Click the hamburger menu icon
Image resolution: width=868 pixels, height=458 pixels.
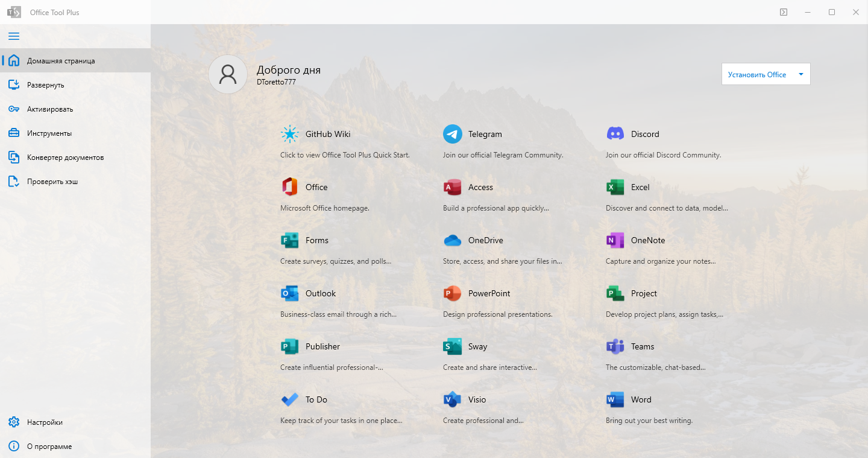(13, 36)
